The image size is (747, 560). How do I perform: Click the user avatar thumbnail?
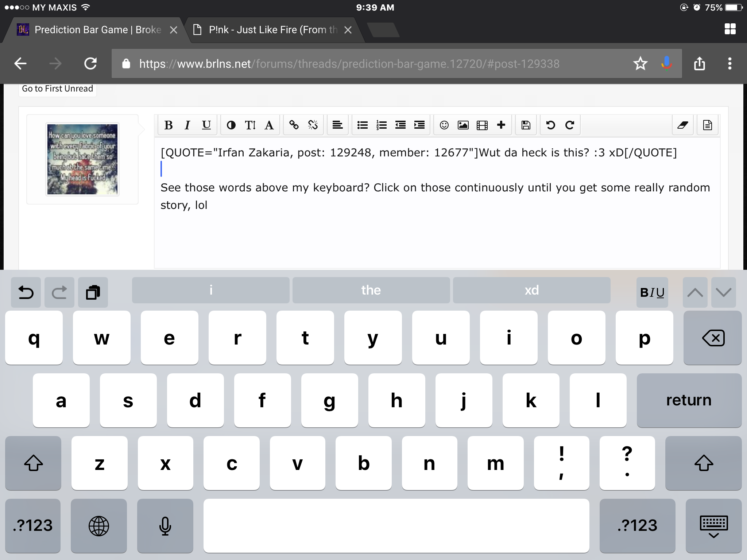(x=82, y=159)
